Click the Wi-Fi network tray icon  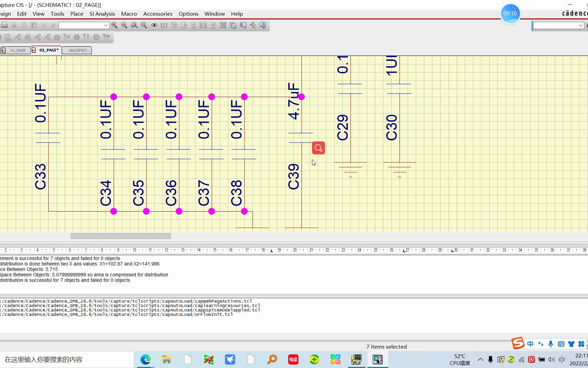pyautogui.click(x=521, y=359)
